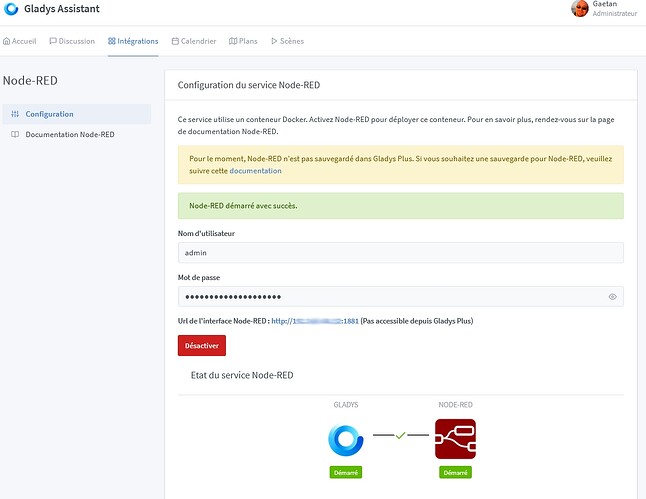Go to the Calendrier tab
The height and width of the screenshot is (499, 646).
[x=193, y=41]
